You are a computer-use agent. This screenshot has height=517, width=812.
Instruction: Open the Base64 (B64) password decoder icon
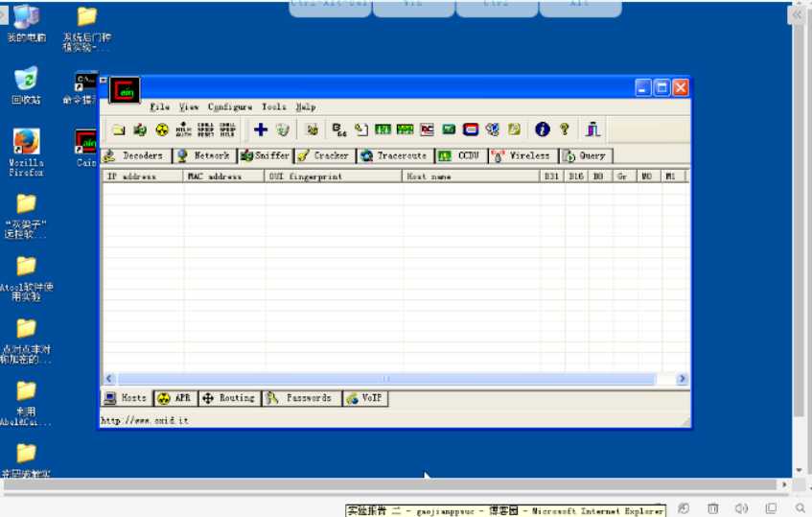tap(339, 129)
